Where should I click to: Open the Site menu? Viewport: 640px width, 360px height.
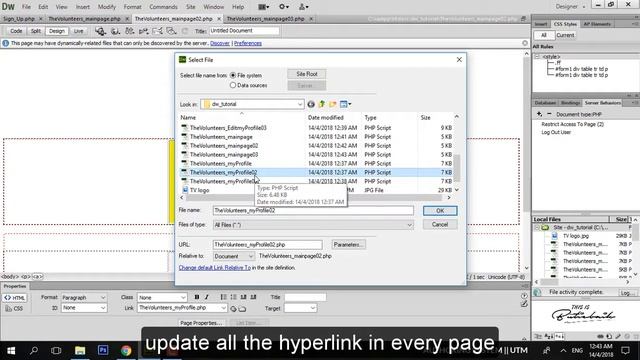191,7
